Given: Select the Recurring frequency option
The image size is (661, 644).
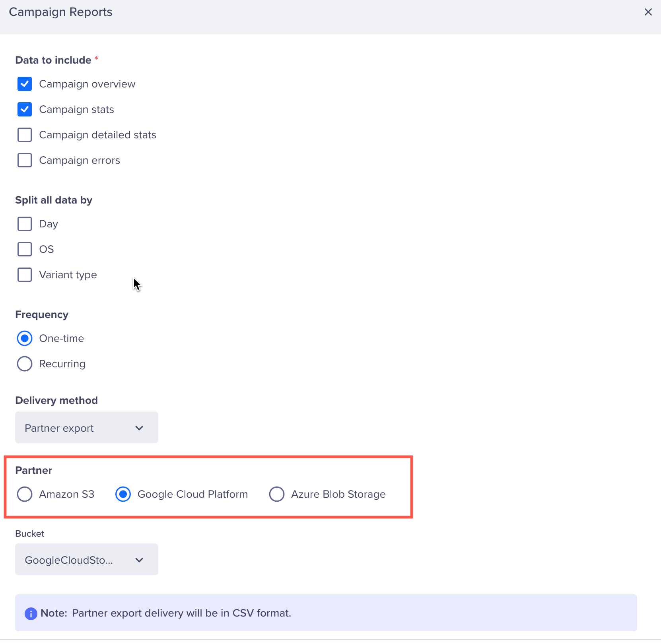Looking at the screenshot, I should pyautogui.click(x=24, y=364).
